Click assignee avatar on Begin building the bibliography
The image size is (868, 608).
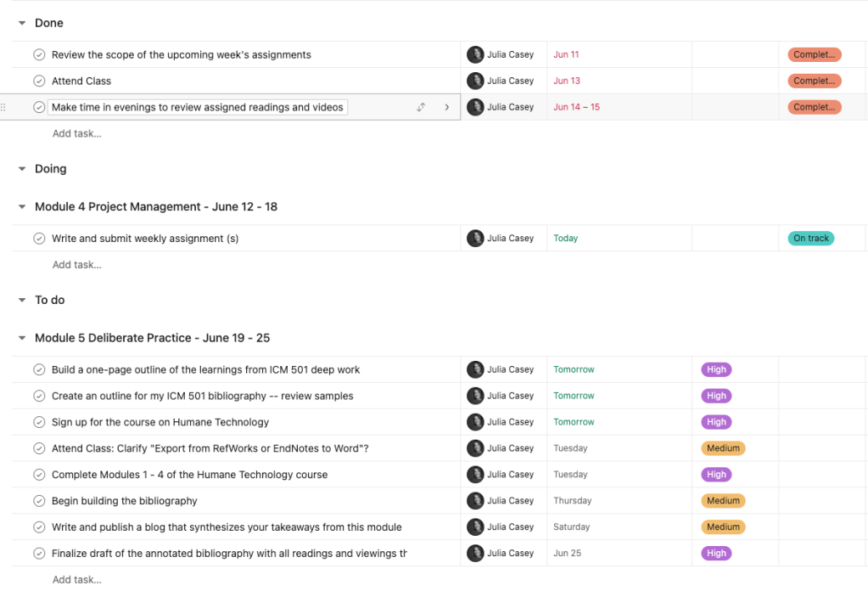[475, 501]
